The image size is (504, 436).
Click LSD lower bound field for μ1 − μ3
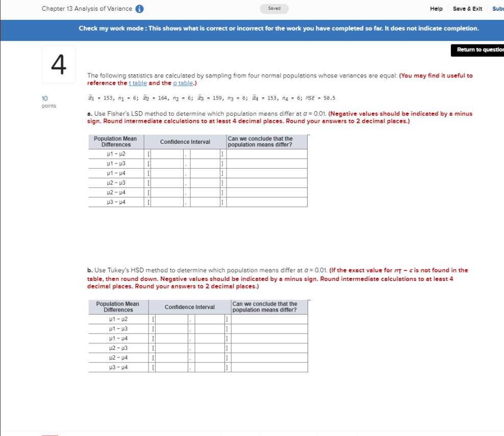(167, 164)
